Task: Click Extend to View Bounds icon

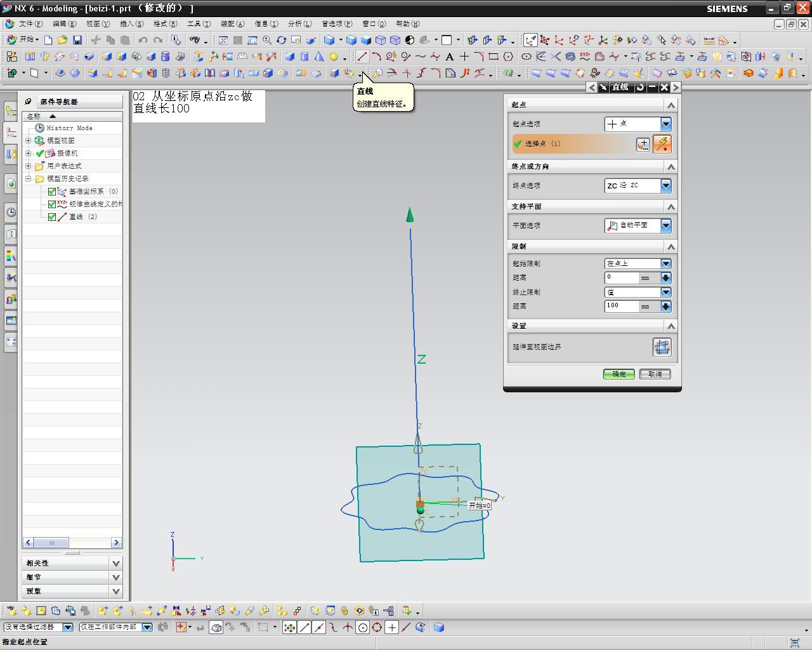Action: (x=662, y=347)
